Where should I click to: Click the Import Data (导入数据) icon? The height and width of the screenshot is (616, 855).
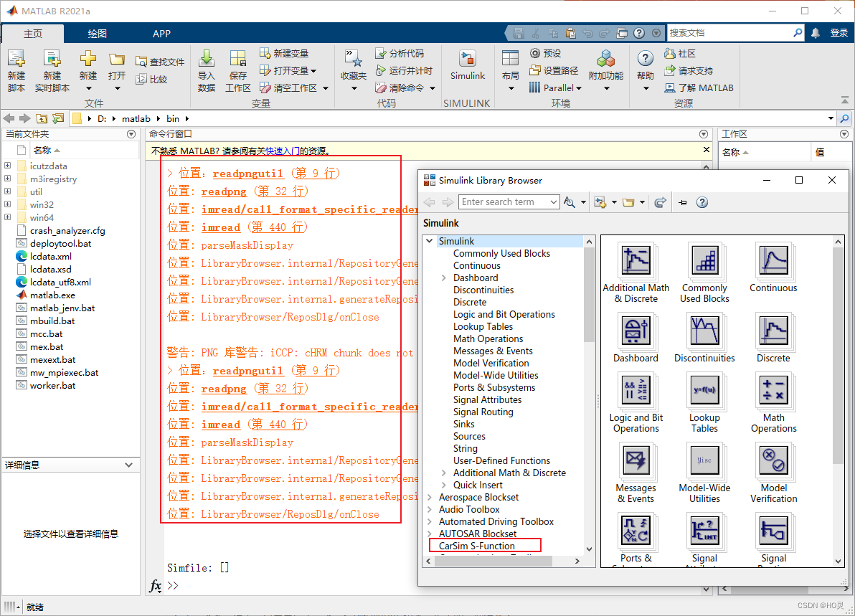(x=206, y=59)
